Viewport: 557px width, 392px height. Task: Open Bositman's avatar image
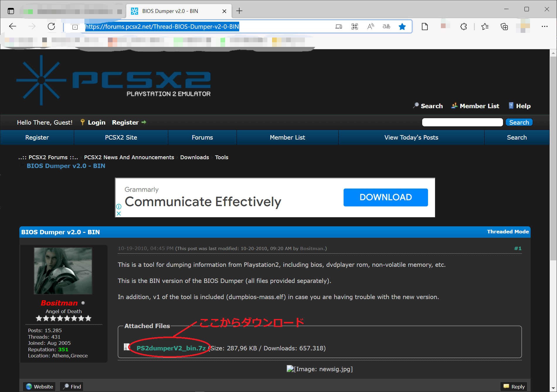[63, 271]
